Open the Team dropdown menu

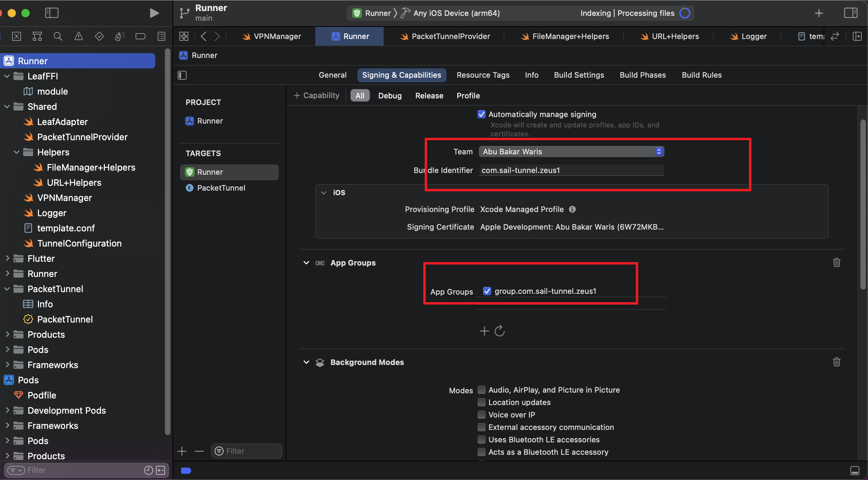(x=571, y=152)
